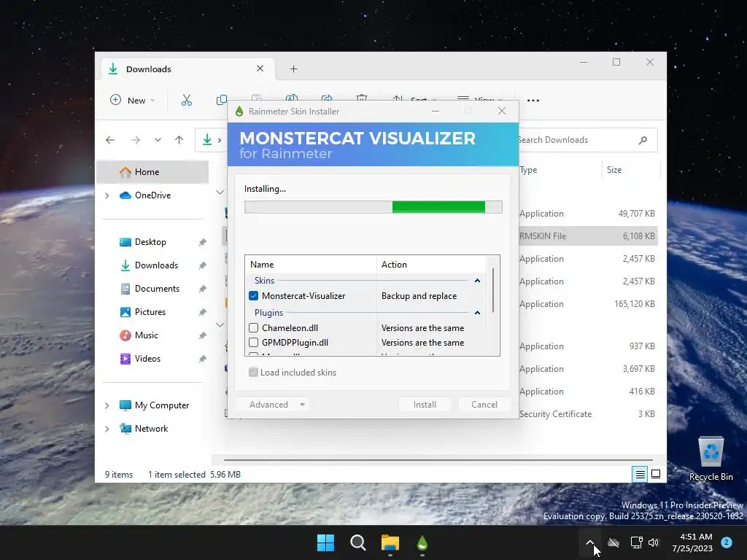The height and width of the screenshot is (560, 747).
Task: Click the Copy icon in Explorer toolbar
Action: 222,100
